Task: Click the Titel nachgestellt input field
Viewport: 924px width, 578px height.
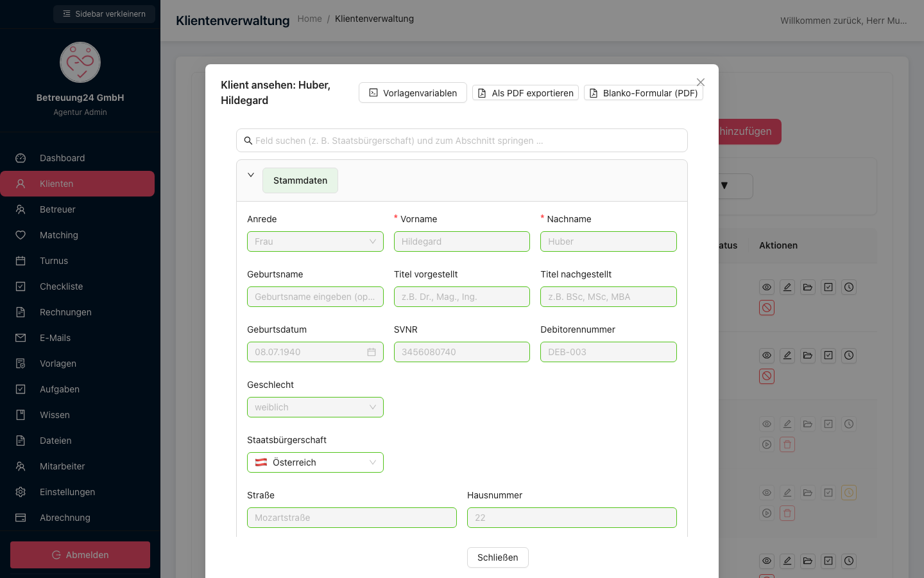Action: 608,297
